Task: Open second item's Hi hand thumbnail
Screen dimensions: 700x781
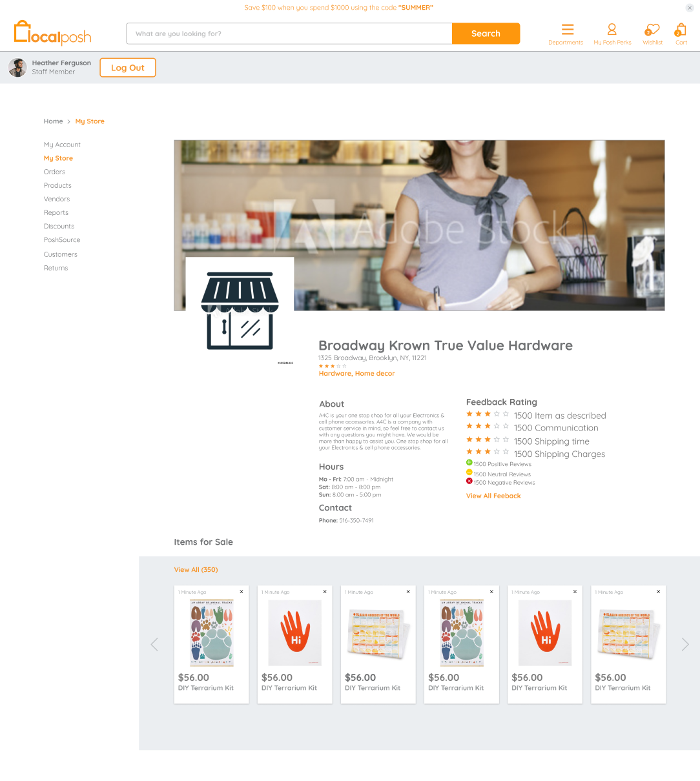Action: [x=295, y=633]
